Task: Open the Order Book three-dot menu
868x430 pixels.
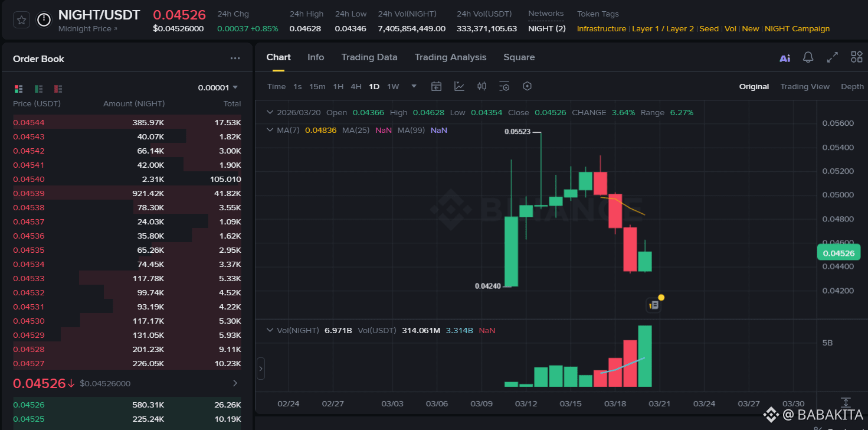Action: [x=235, y=58]
